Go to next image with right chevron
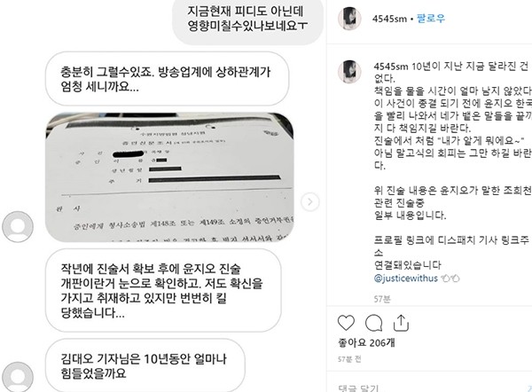Viewport: 532px width, 392px height. [309, 202]
